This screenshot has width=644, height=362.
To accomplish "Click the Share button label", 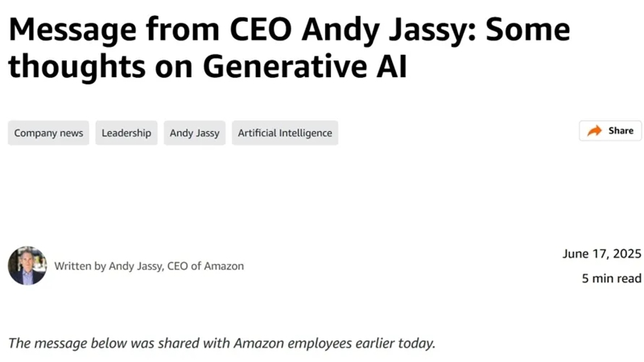I will (621, 130).
